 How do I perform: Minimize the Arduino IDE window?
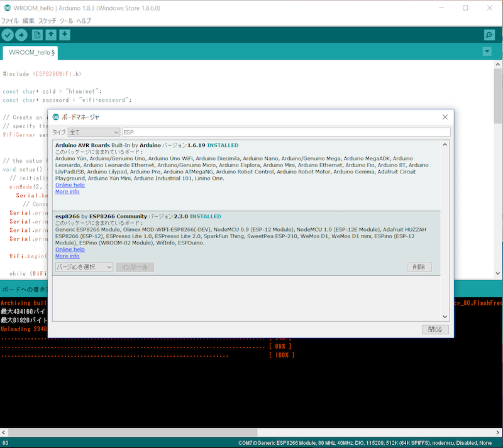[441, 8]
